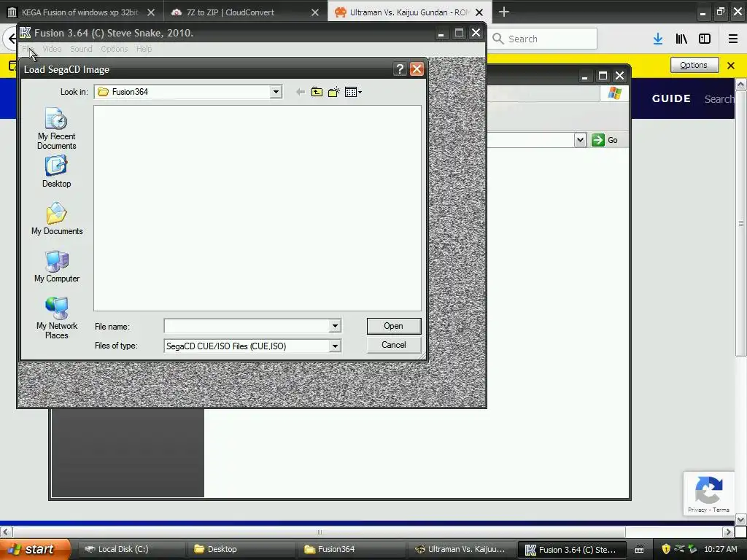Expand the File name dropdown arrow
The image size is (747, 560).
pos(335,326)
